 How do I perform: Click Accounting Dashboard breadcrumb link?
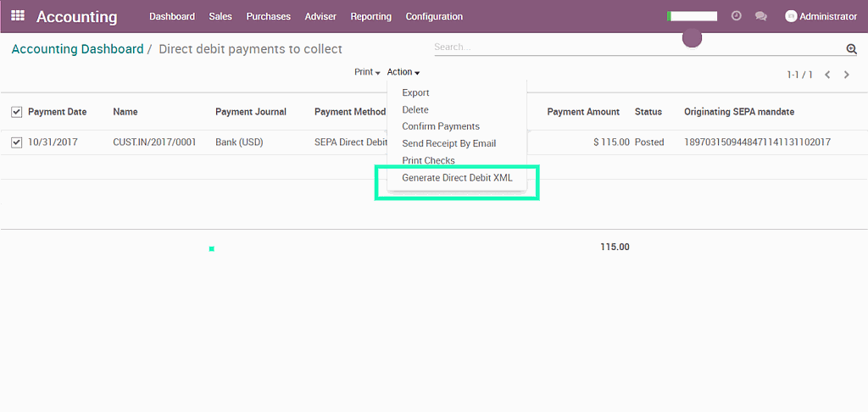[77, 49]
